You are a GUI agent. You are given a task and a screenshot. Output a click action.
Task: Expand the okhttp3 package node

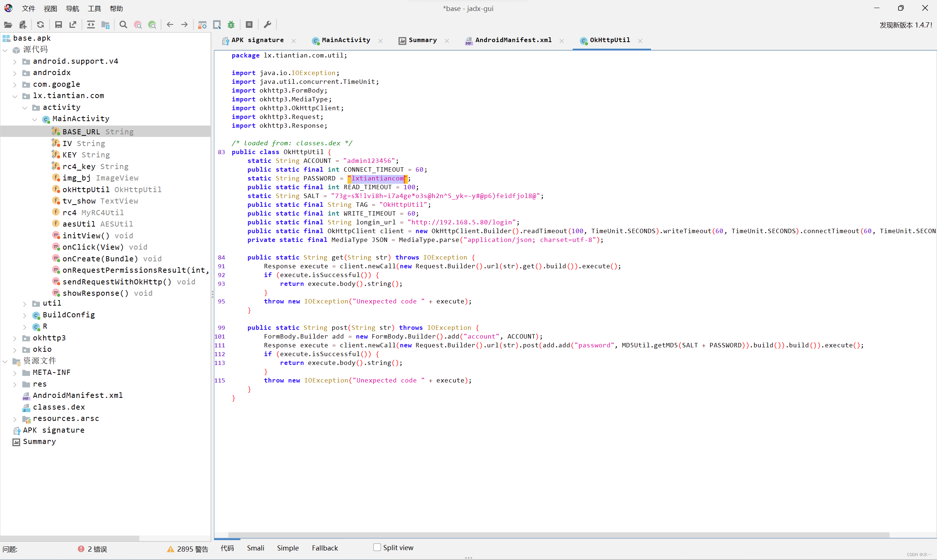point(15,339)
